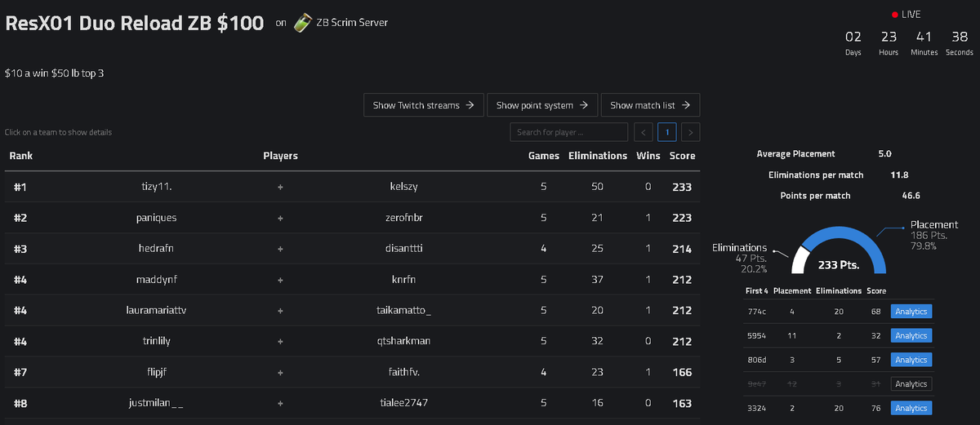Click the tournament title ResX01 Duo Reload ZB $100
Viewport: 980px width, 425px height.
[135, 23]
